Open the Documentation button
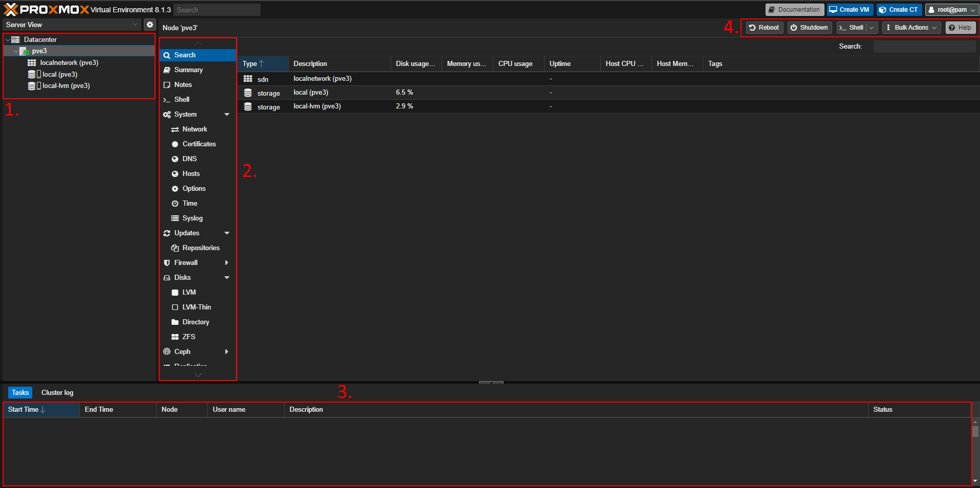The image size is (980, 488). pos(794,10)
